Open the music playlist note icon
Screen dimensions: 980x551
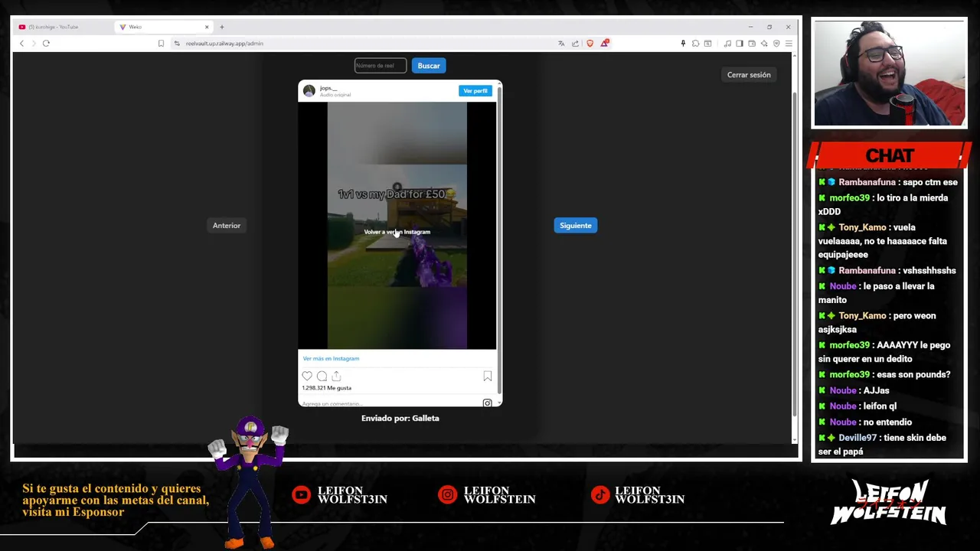[727, 44]
